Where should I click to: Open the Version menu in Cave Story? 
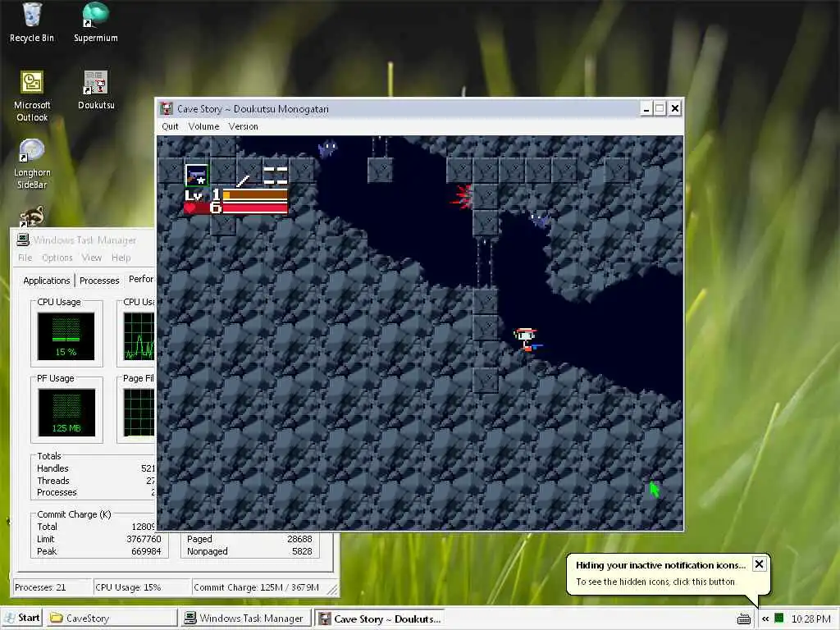tap(243, 126)
